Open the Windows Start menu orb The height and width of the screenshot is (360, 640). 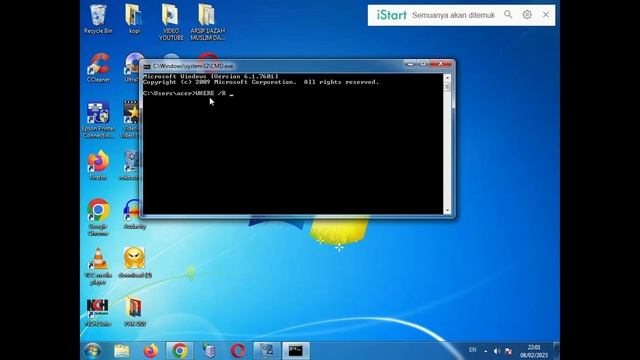pos(93,351)
